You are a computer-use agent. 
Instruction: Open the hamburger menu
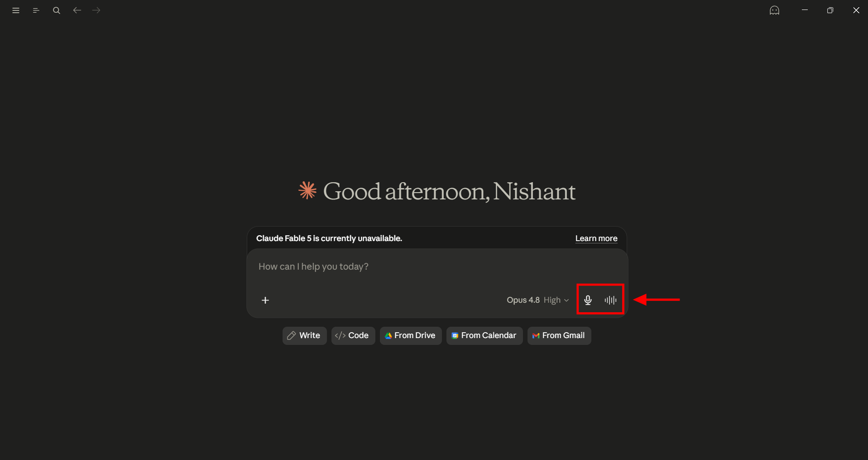coord(16,10)
